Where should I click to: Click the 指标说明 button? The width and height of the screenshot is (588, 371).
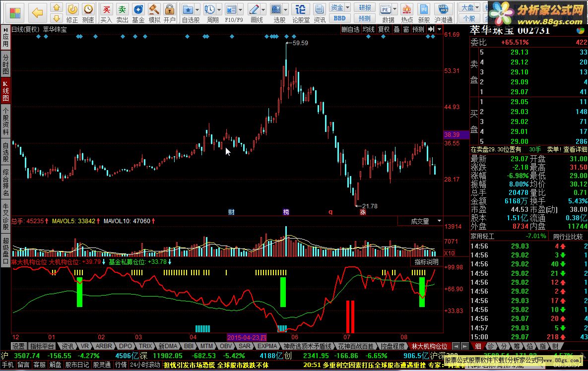click(427, 262)
